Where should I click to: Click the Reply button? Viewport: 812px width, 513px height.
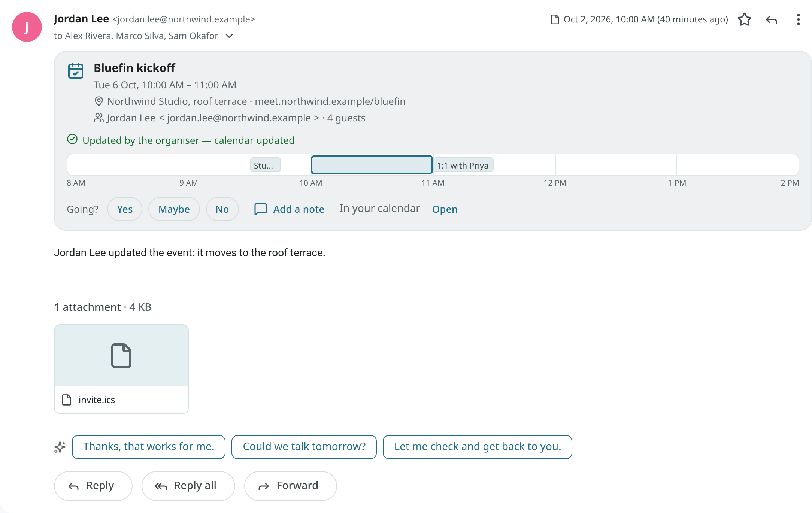(x=93, y=486)
